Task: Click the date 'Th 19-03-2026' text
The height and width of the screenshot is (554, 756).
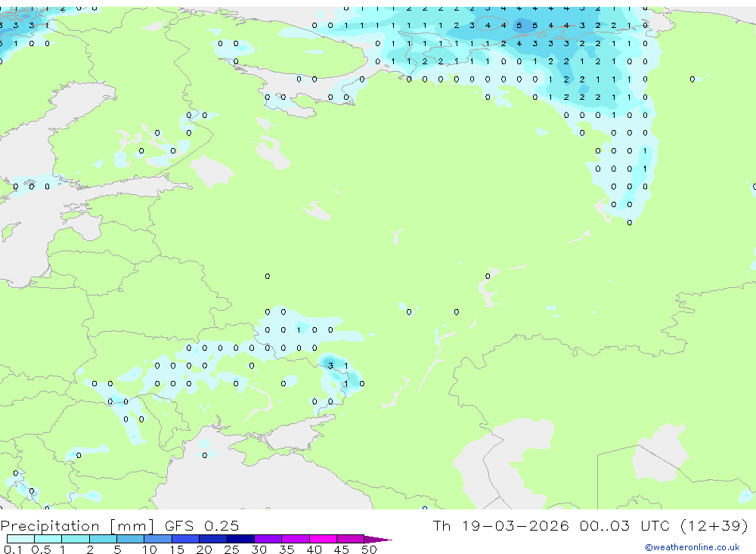Action: pos(500,525)
